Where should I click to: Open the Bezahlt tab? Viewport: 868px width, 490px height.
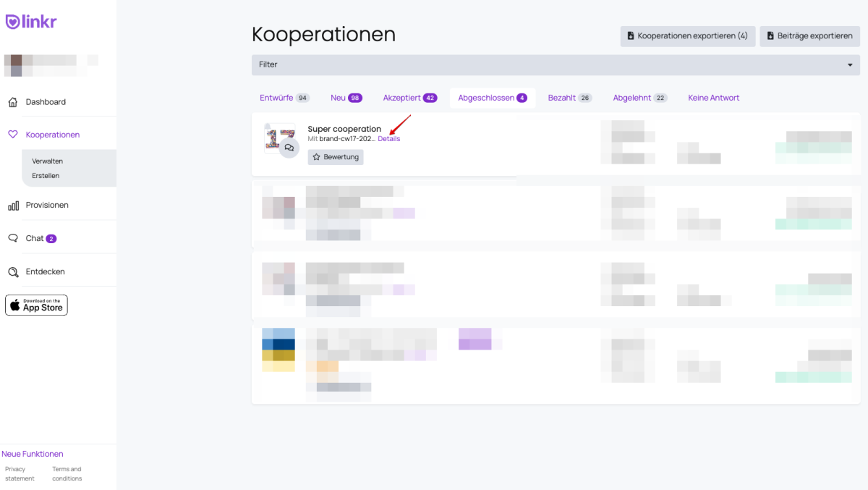(x=569, y=98)
